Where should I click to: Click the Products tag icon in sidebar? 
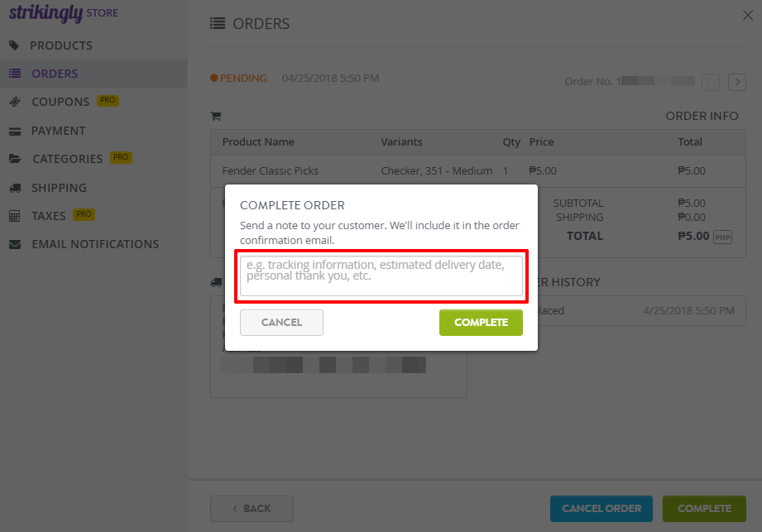tap(14, 46)
